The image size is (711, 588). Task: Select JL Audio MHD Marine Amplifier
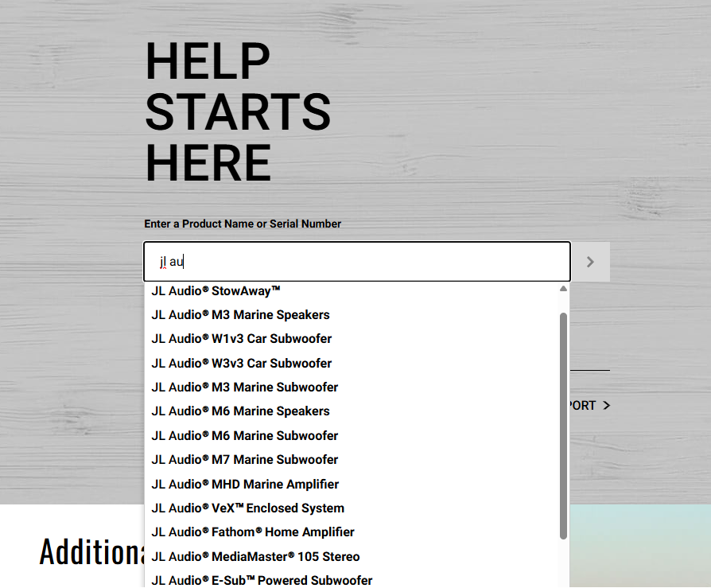(245, 485)
